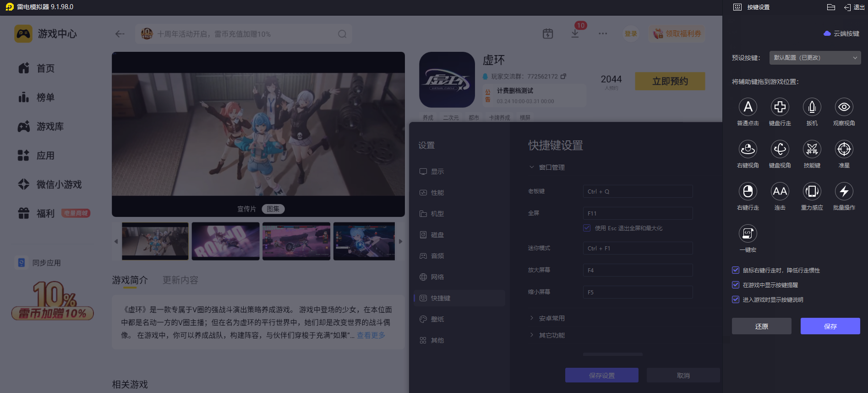Toggle 在游戏中显示按键提醒 checkbox
The image size is (868, 393).
736,285
